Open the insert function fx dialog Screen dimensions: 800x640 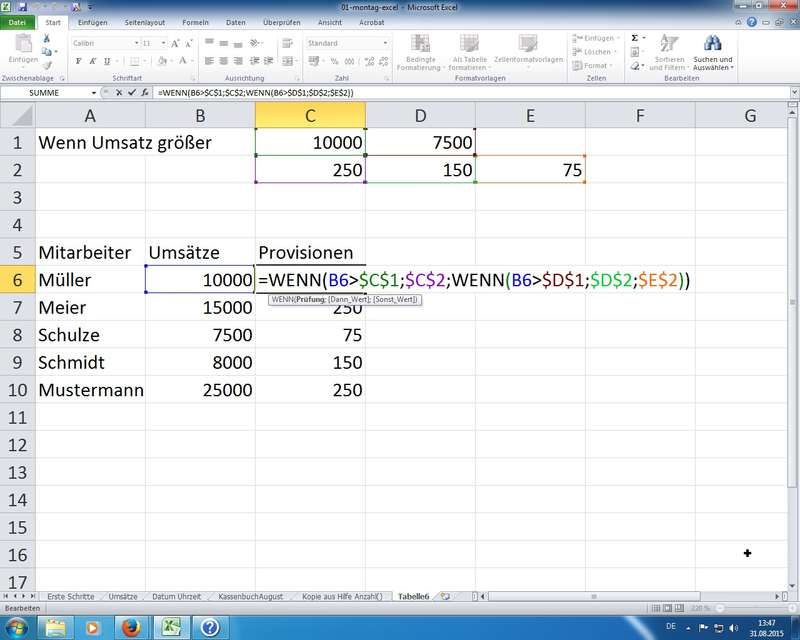click(x=145, y=92)
